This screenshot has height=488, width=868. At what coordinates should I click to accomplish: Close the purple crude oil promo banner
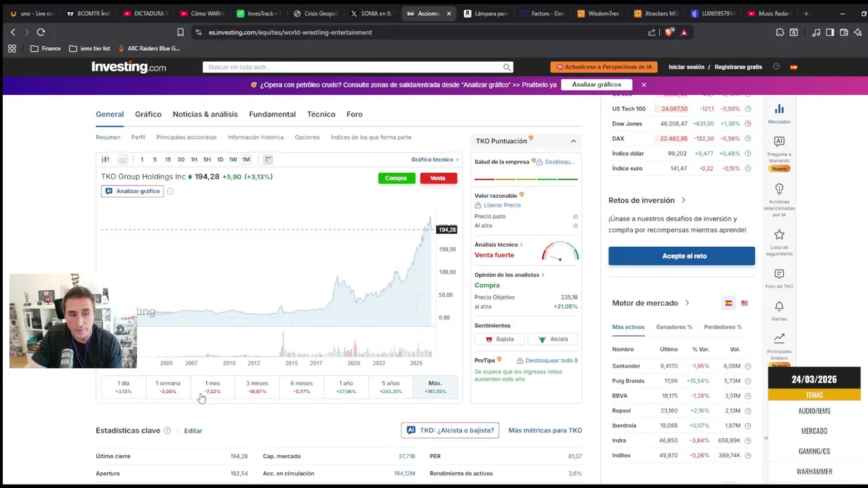pos(644,85)
